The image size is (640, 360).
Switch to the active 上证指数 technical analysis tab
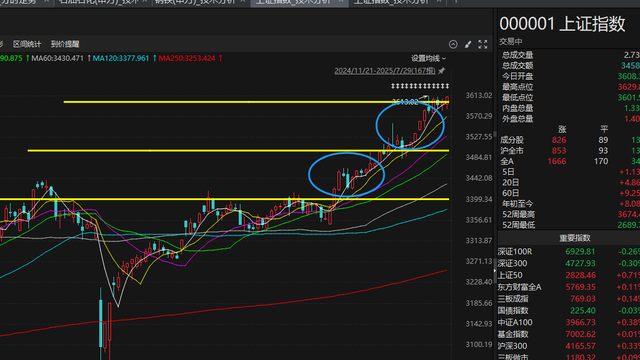click(x=293, y=2)
